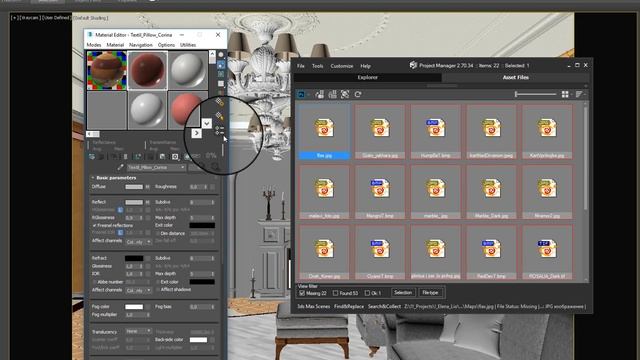Toggle the Fresnel reflections checkbox
This screenshot has width=640, height=360.
[94, 225]
